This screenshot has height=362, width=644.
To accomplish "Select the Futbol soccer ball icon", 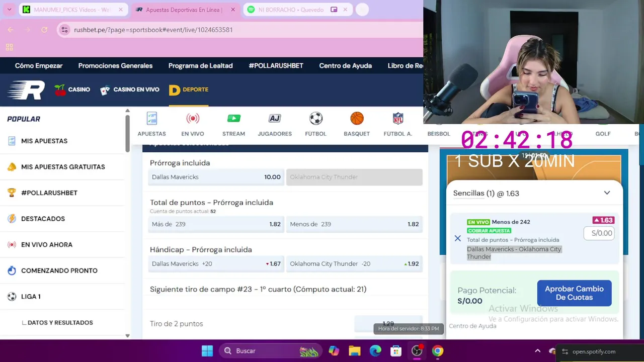I will (315, 124).
